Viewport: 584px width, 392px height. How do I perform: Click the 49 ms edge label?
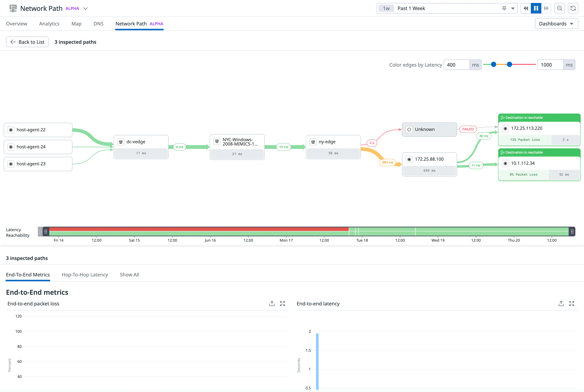[x=484, y=136]
